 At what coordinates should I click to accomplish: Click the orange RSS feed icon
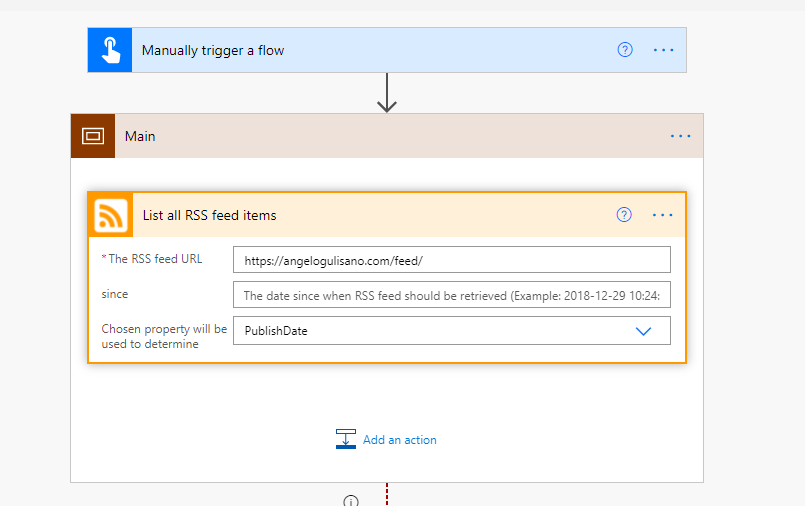111,215
